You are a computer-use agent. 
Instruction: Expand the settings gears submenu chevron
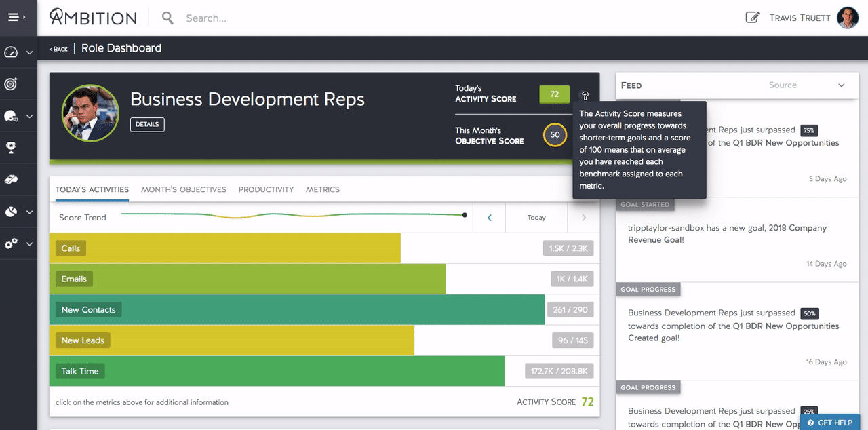coord(29,243)
